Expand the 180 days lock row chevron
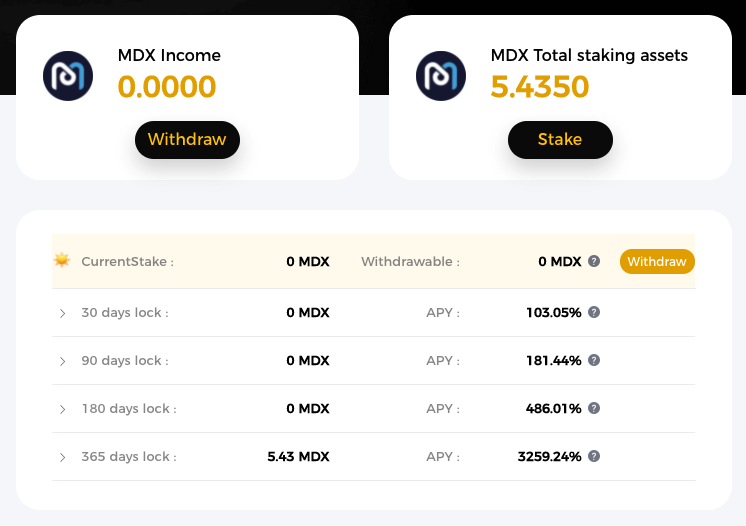Screen dimensions: 746x526 [x=62, y=409]
